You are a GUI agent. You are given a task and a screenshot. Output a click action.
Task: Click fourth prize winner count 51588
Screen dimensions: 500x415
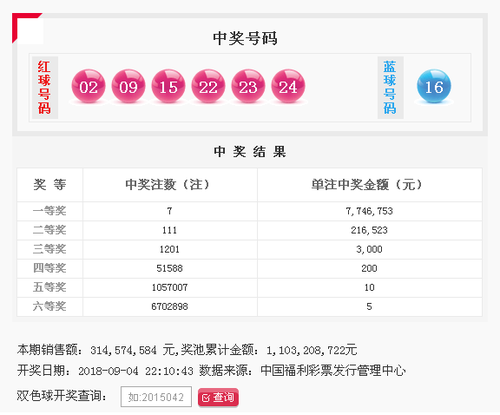(x=169, y=268)
